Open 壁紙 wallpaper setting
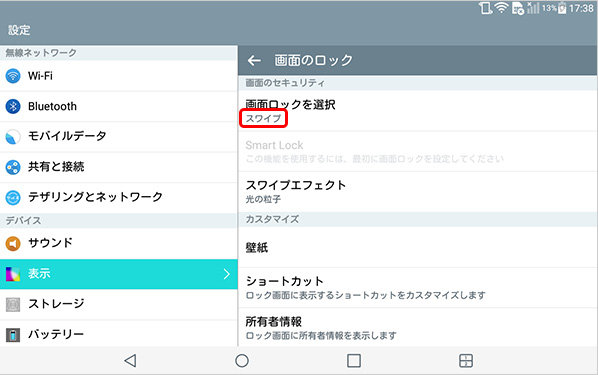The height and width of the screenshot is (375, 598). pos(418,248)
